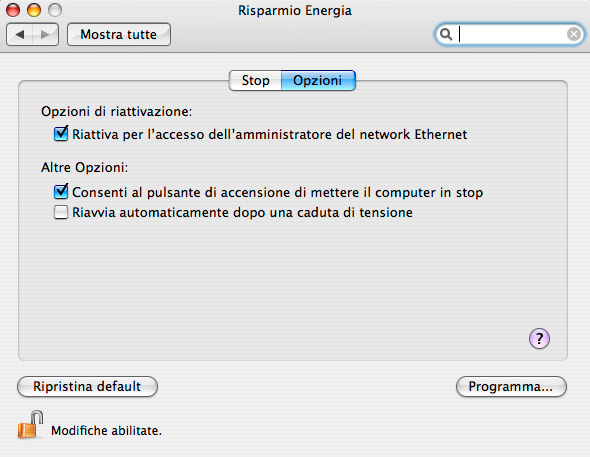Close the window with the red button
The image size is (590, 457).
[x=13, y=10]
